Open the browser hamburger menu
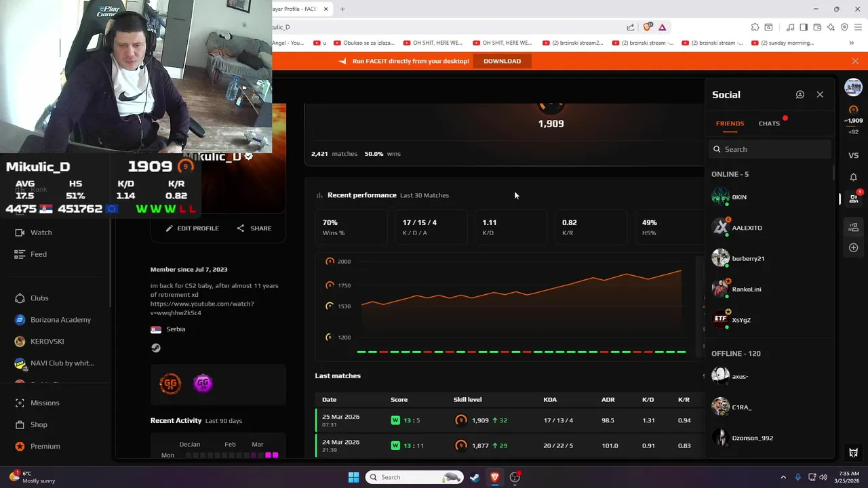This screenshot has width=868, height=488. pos(859,27)
